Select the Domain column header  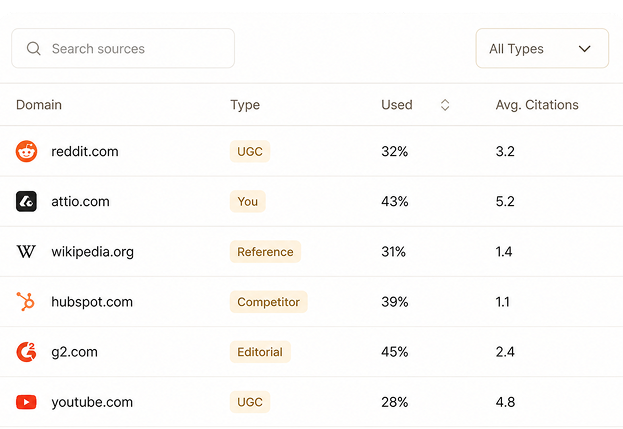(x=39, y=105)
